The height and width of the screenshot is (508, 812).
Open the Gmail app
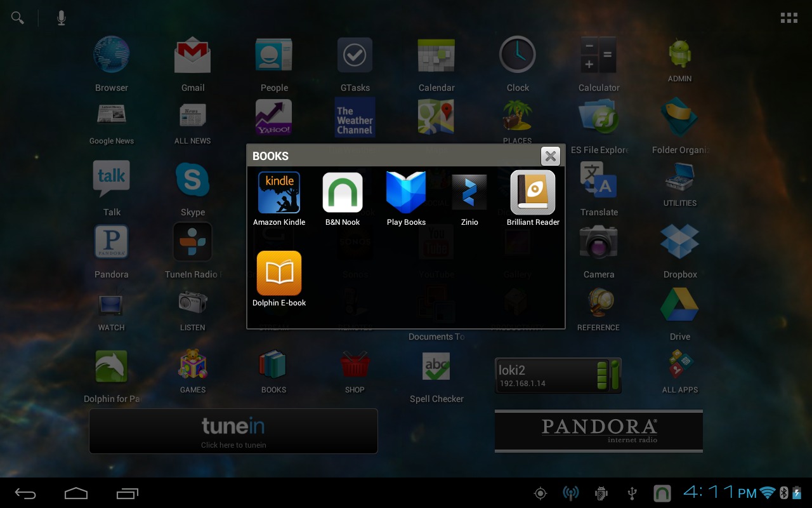point(193,63)
